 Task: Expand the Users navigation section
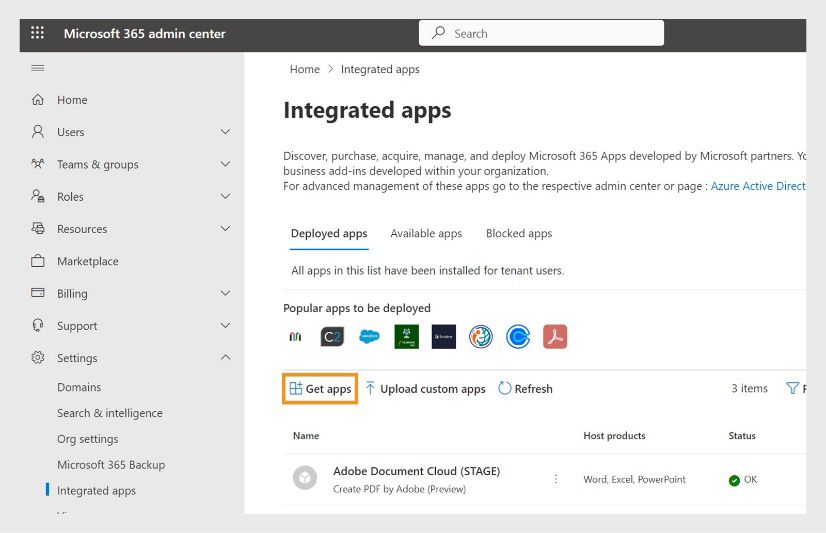(225, 132)
